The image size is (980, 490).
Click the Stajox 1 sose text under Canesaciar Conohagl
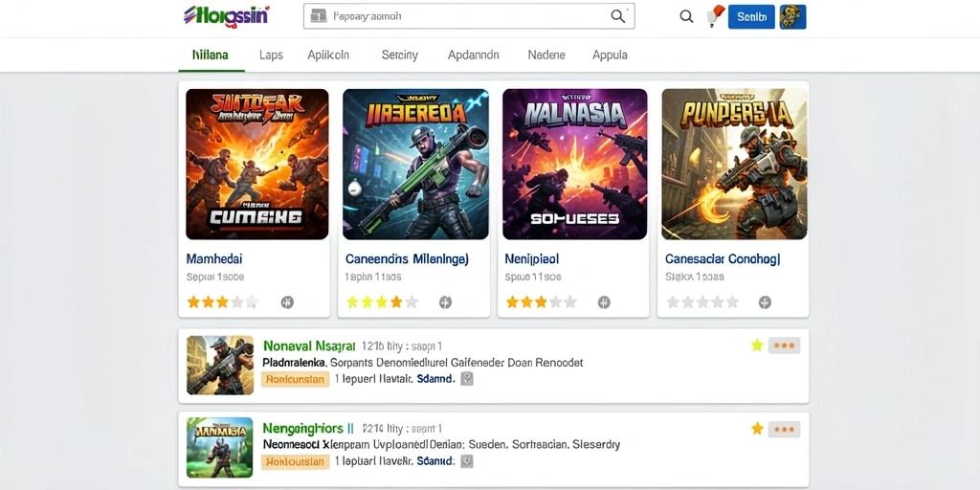pyautogui.click(x=695, y=277)
